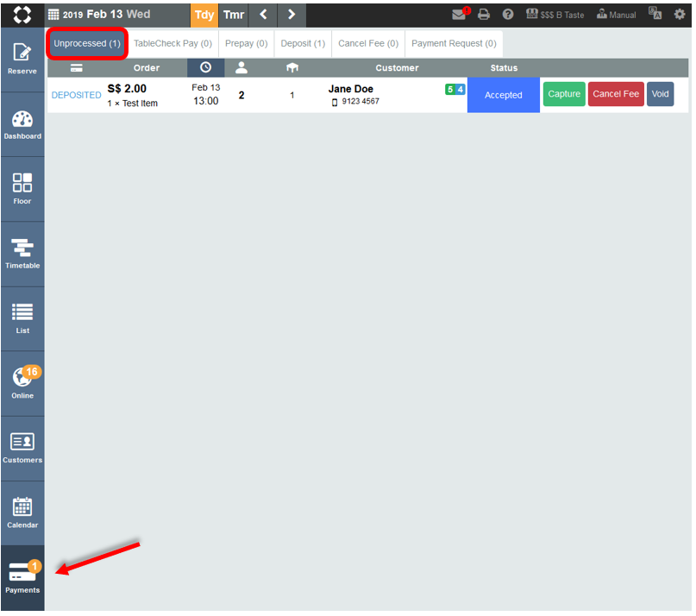The height and width of the screenshot is (616, 696).
Task: Click the green Capture button
Action: [564, 94]
